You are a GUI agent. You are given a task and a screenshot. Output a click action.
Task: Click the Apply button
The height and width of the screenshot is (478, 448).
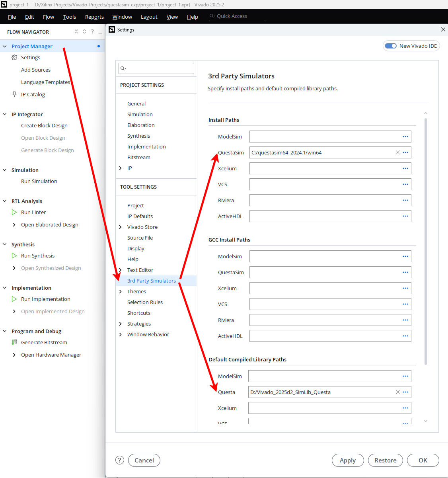[348, 460]
